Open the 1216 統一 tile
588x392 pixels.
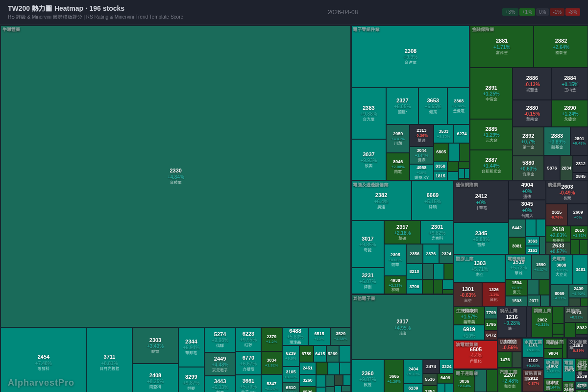[x=512, y=322]
